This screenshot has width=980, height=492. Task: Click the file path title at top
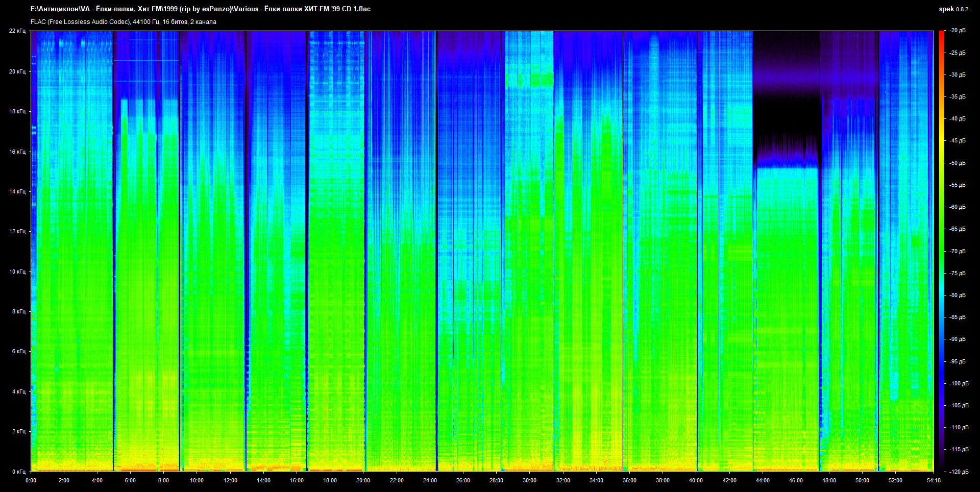201,9
